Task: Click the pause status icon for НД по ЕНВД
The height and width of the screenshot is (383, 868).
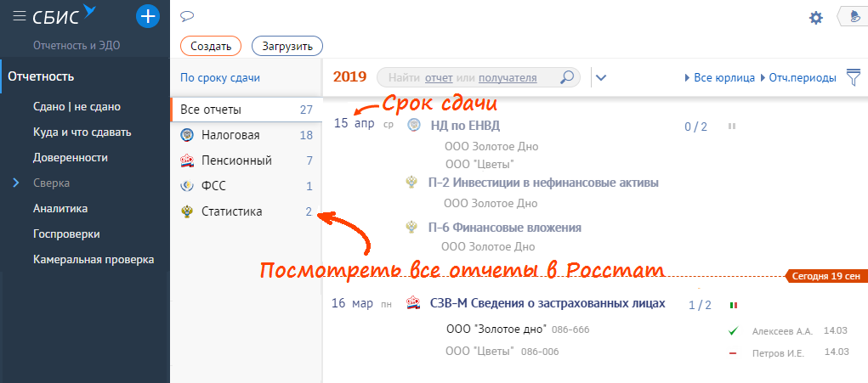Action: [732, 127]
